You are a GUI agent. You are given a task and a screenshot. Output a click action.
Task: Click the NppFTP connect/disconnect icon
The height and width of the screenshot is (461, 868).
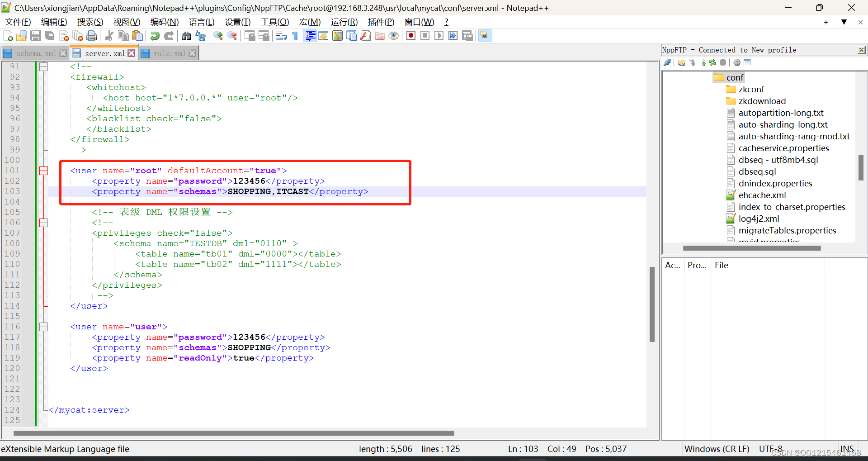[x=668, y=62]
